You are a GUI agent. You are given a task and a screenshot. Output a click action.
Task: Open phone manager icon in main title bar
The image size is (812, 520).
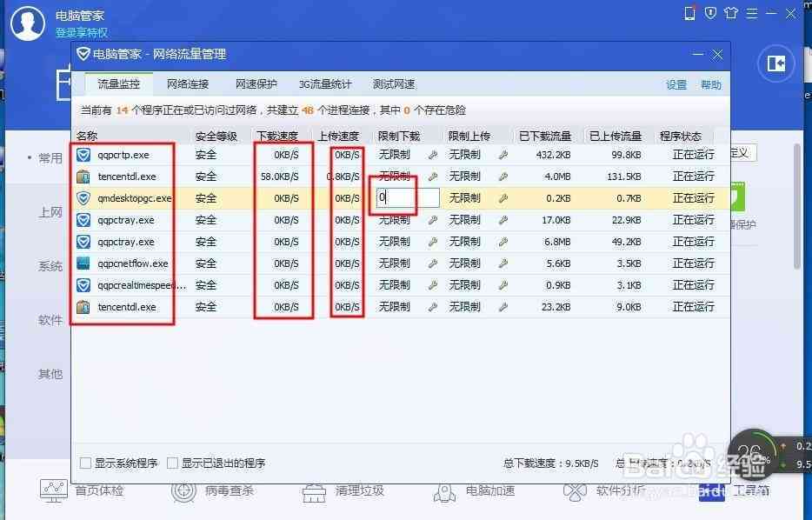click(x=689, y=13)
